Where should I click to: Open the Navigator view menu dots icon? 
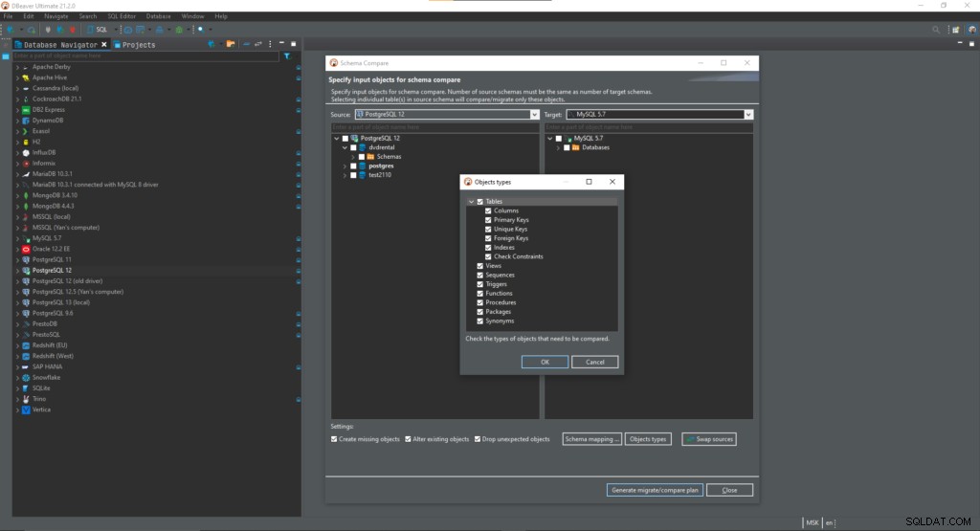click(x=270, y=44)
